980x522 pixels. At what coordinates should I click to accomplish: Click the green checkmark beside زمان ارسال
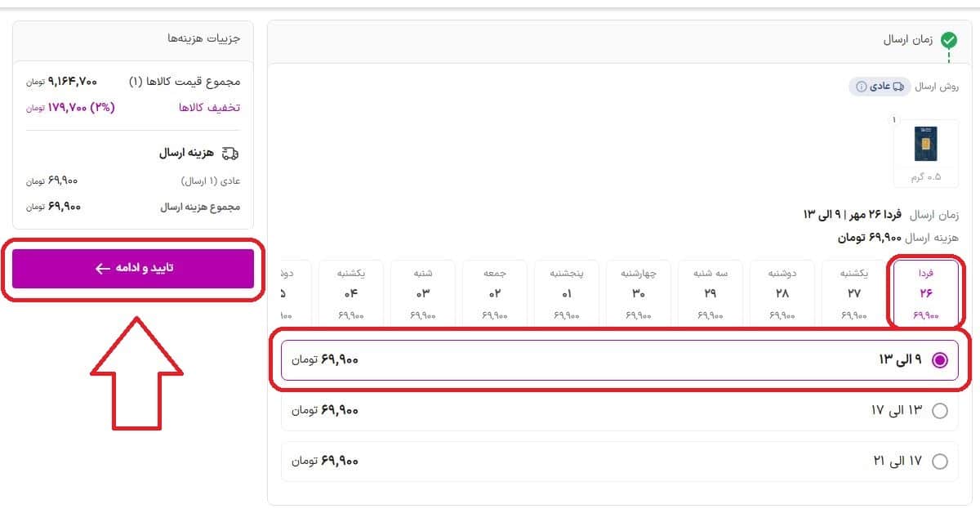[947, 38]
